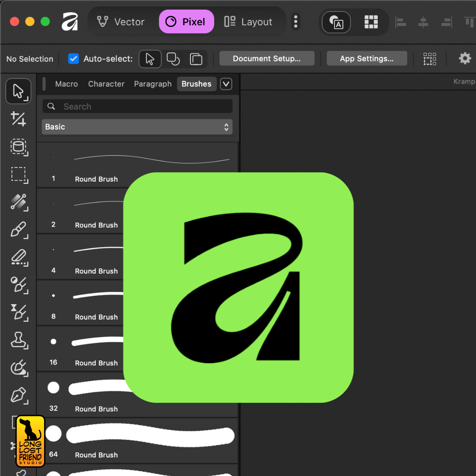Click the Affinity logo in the toolbar
The height and width of the screenshot is (476, 476).
70,22
